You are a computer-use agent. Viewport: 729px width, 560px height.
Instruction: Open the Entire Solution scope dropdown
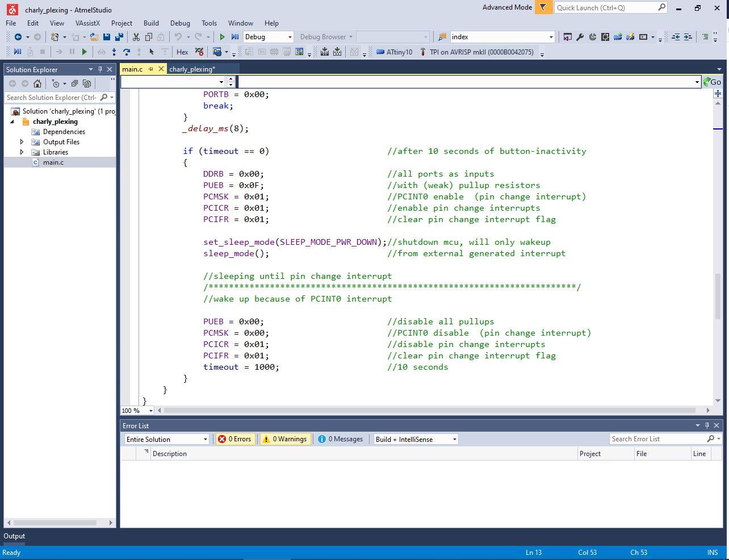[166, 439]
